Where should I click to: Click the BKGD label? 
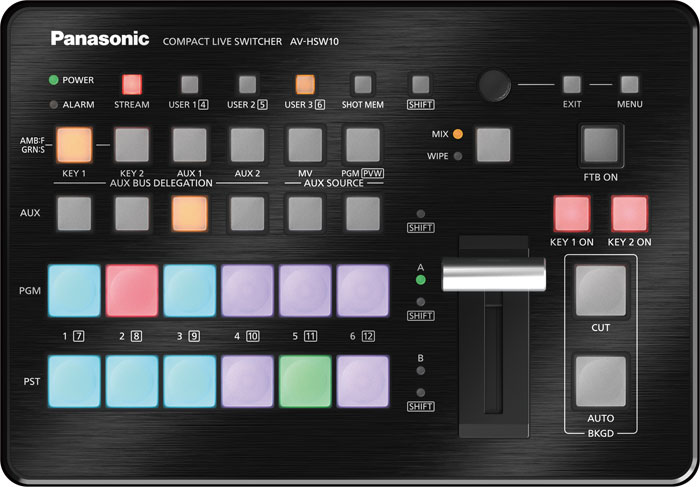(600, 433)
